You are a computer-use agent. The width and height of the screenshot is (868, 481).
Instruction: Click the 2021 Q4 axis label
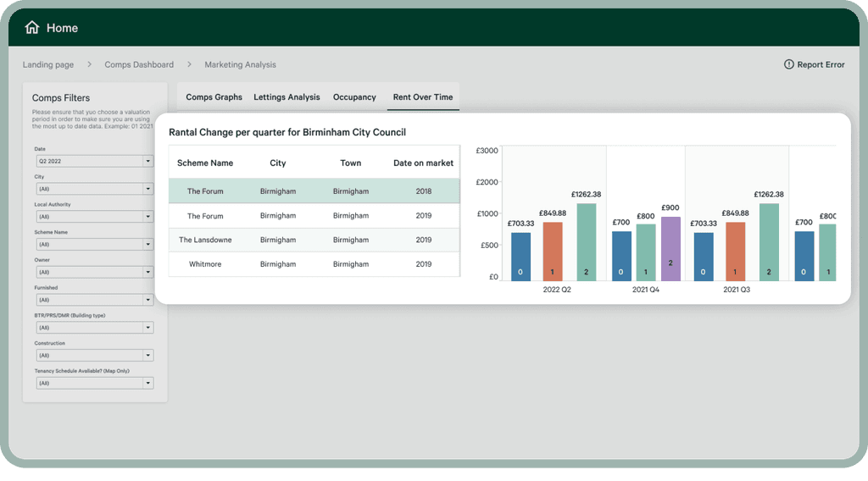point(645,290)
